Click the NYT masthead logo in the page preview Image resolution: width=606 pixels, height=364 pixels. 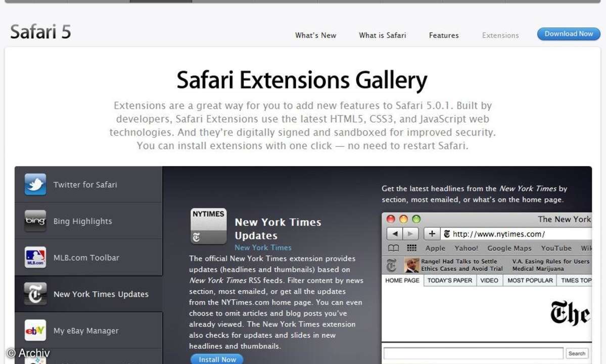point(571,313)
